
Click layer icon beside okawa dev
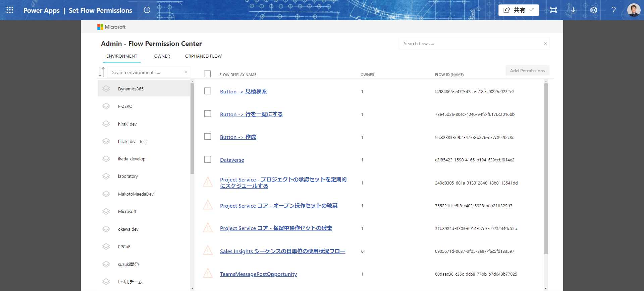click(106, 229)
